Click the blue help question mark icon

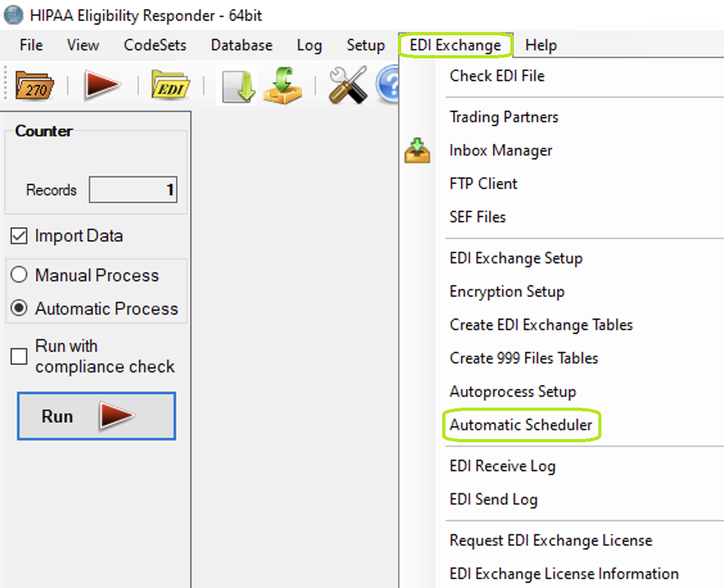(x=388, y=85)
